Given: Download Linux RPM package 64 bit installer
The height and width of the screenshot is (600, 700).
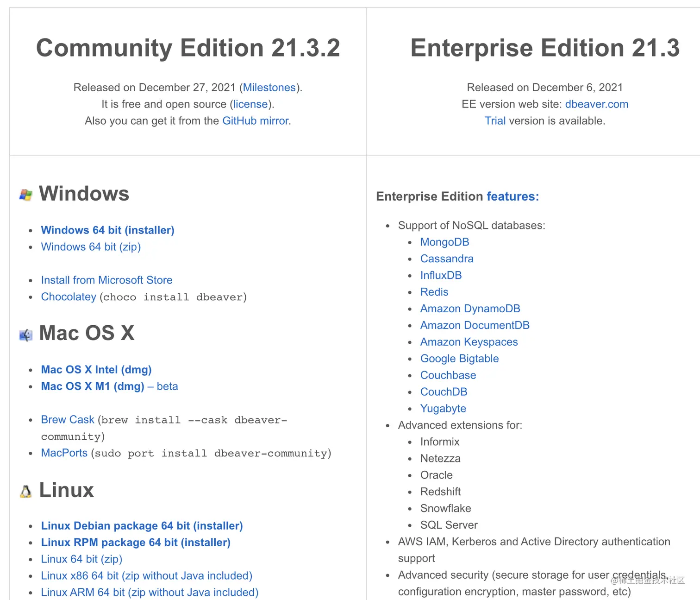Looking at the screenshot, I should (136, 543).
